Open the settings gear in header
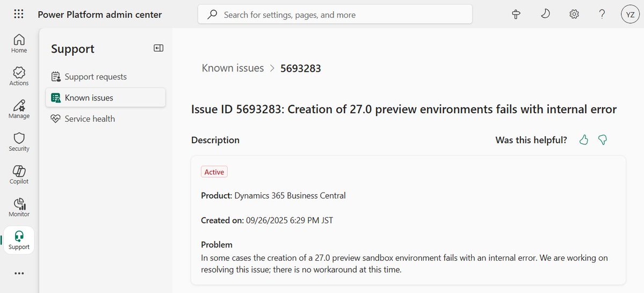 point(574,14)
